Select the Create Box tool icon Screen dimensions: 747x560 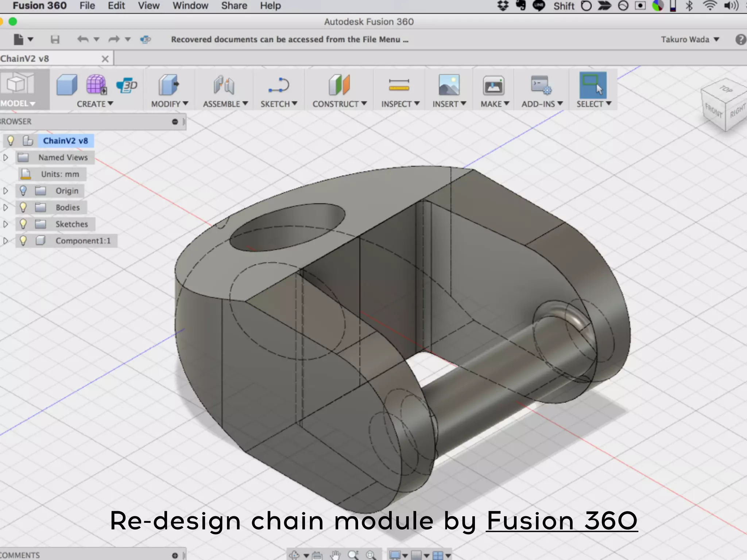67,85
